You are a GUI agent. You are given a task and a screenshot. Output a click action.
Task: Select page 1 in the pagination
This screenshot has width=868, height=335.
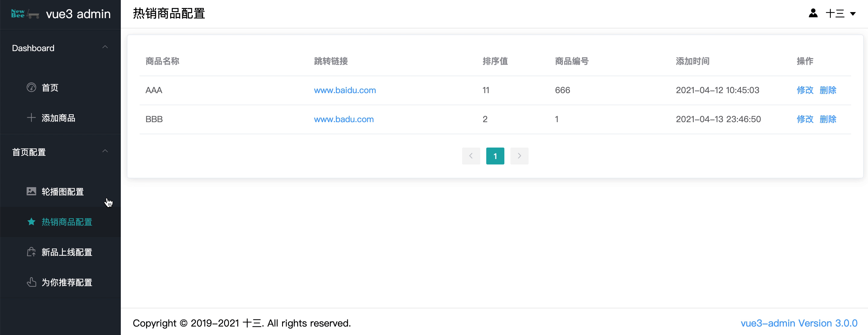(x=495, y=156)
